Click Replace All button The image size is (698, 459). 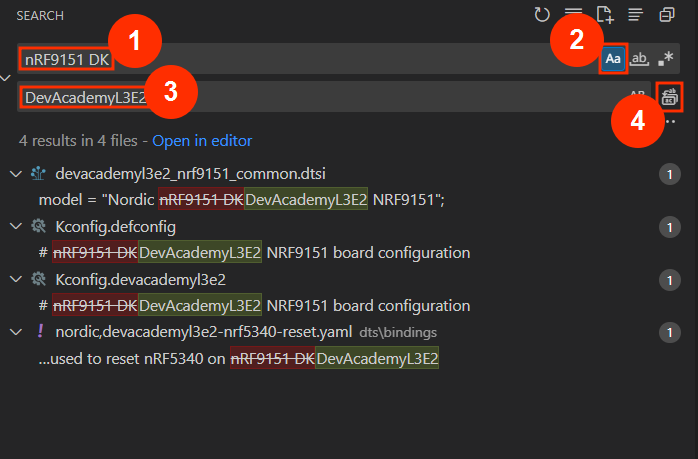tap(670, 97)
